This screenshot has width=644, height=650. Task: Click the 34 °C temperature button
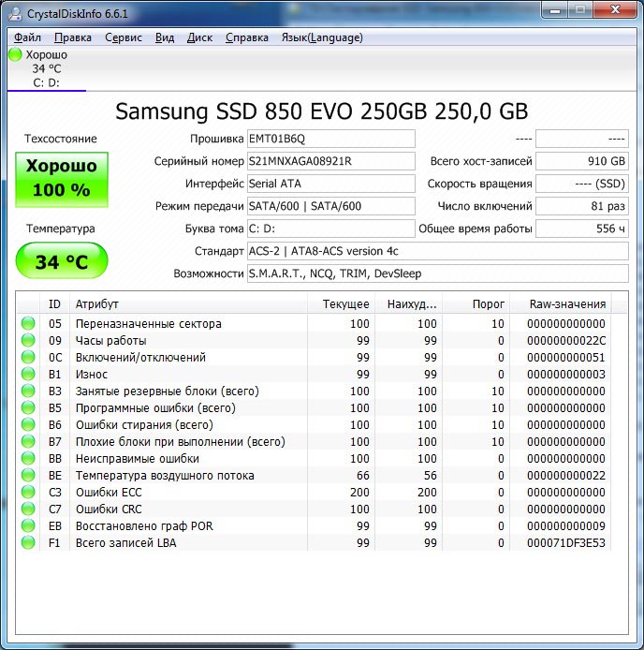[x=61, y=261]
